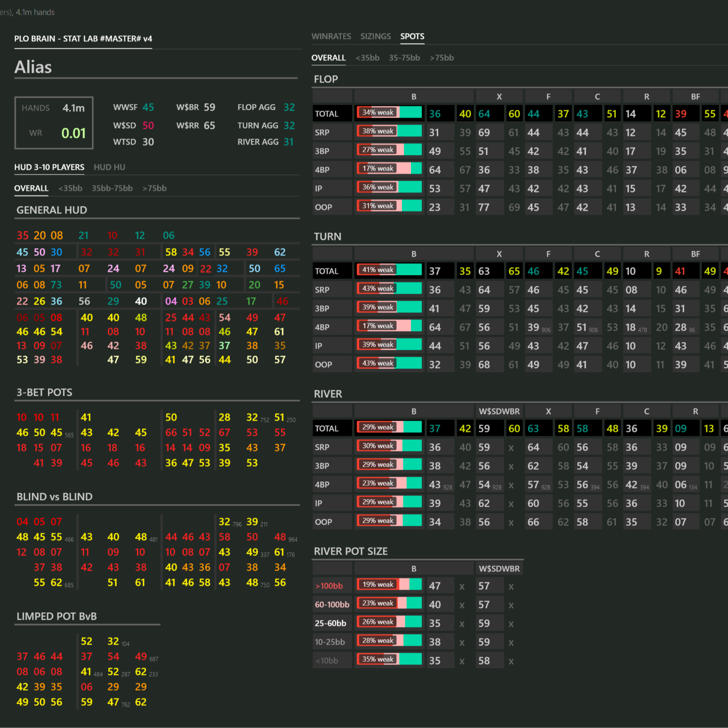The height and width of the screenshot is (728, 728).
Task: Click the Alias player name heading
Action: point(33,67)
